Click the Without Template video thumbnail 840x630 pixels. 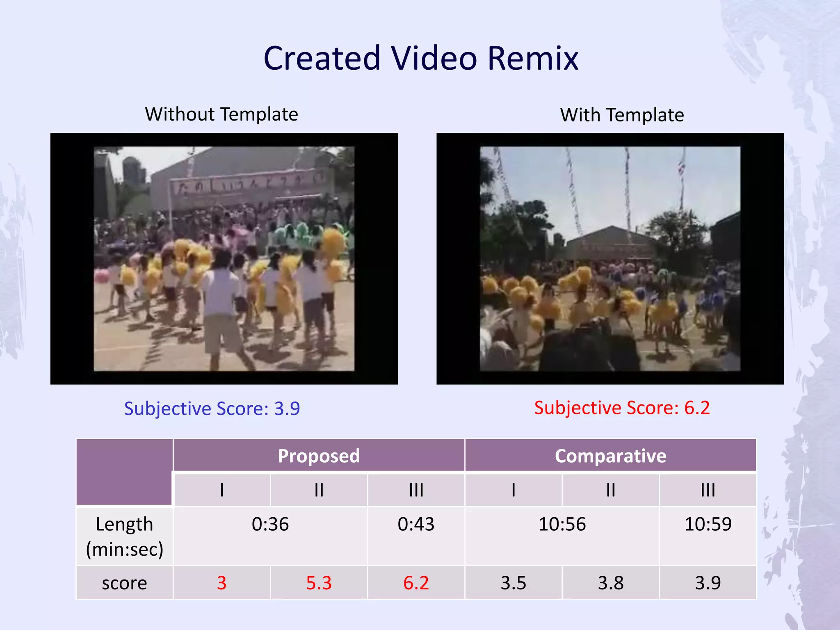pos(224,258)
